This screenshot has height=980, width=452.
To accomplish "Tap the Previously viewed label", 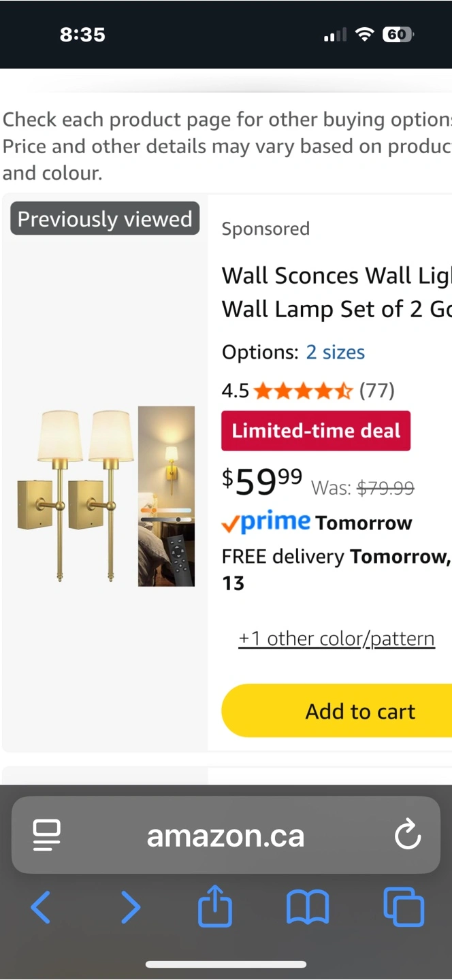I will pyautogui.click(x=105, y=219).
